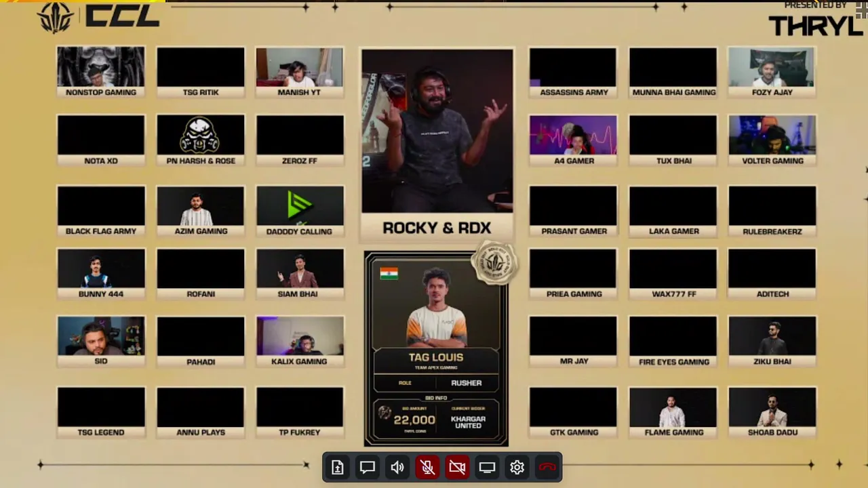The width and height of the screenshot is (868, 488).
Task: Click the "RUSHER" role value
Action: (x=467, y=383)
